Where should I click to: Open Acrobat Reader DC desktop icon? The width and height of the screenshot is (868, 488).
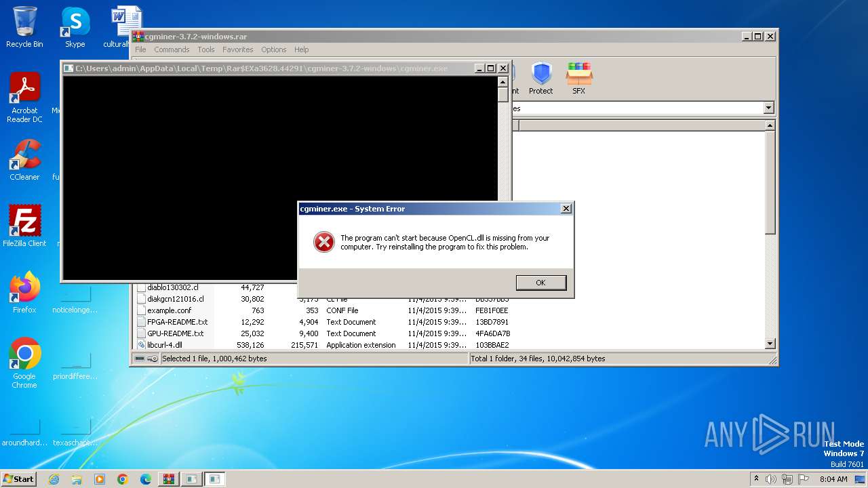click(x=24, y=98)
